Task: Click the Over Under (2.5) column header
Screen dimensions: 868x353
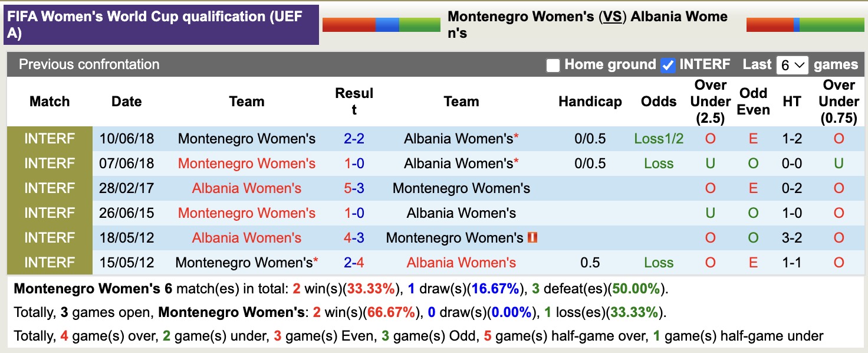Action: tap(710, 102)
